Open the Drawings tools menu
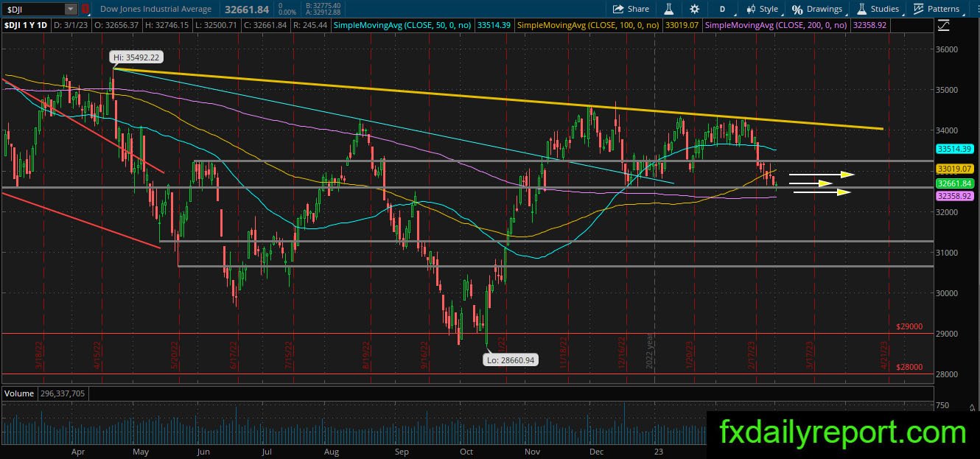 (817, 9)
